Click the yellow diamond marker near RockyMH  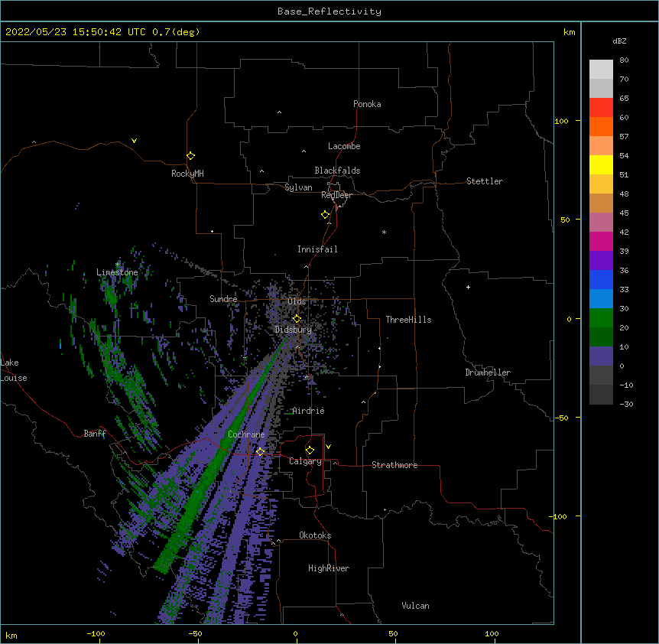point(190,155)
